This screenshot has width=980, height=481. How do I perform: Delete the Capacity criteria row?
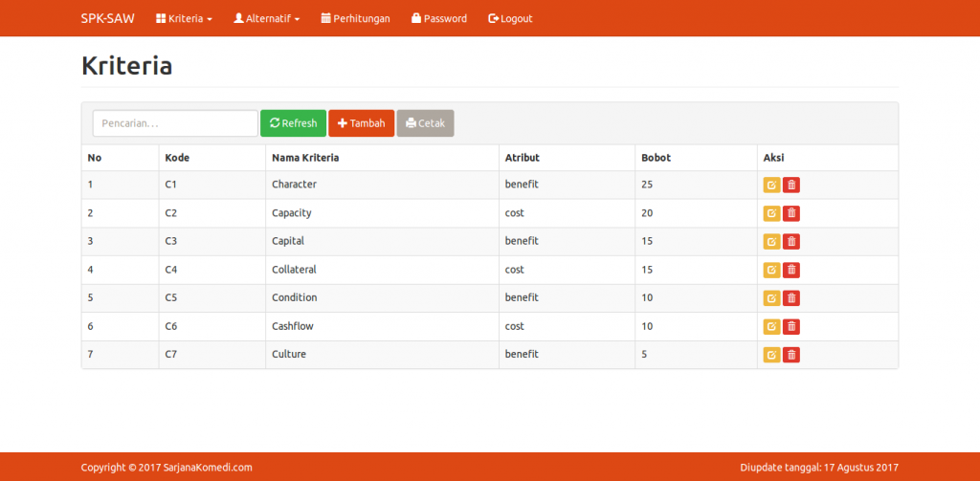coord(791,213)
